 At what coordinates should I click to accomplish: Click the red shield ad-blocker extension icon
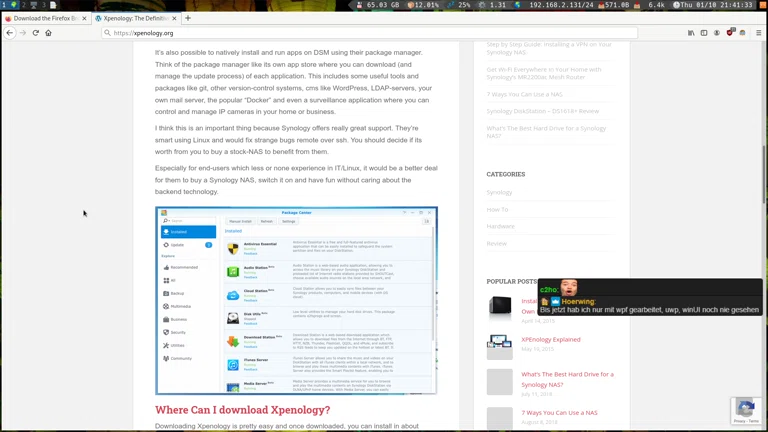730,33
